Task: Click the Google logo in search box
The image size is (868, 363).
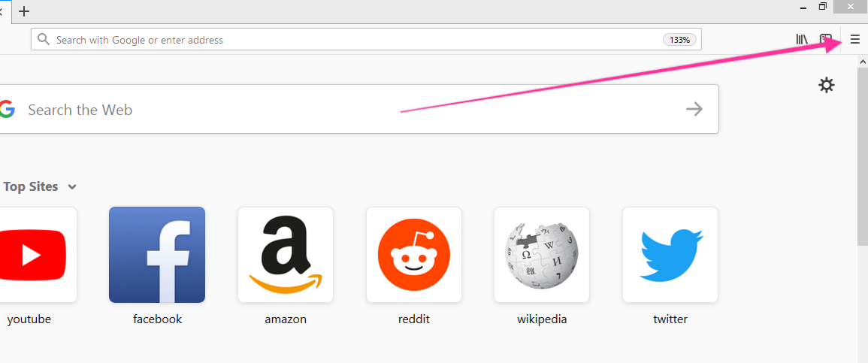Action: pos(7,109)
